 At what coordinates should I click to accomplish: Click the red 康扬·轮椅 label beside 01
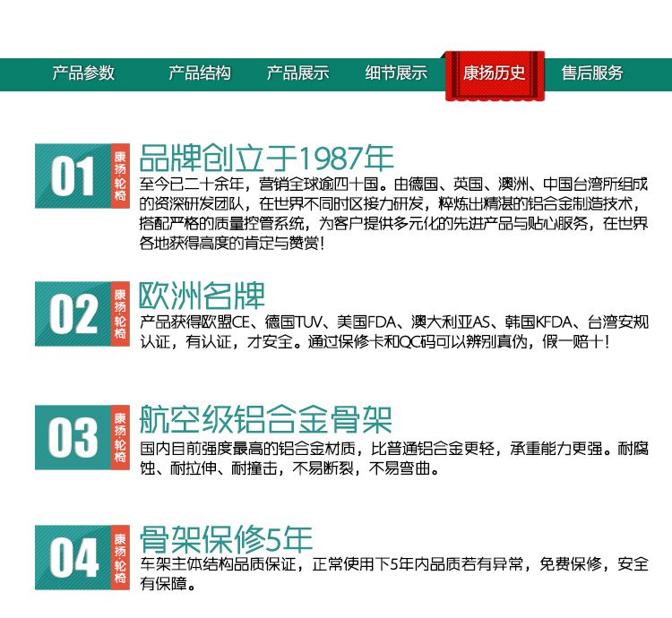[x=120, y=176]
